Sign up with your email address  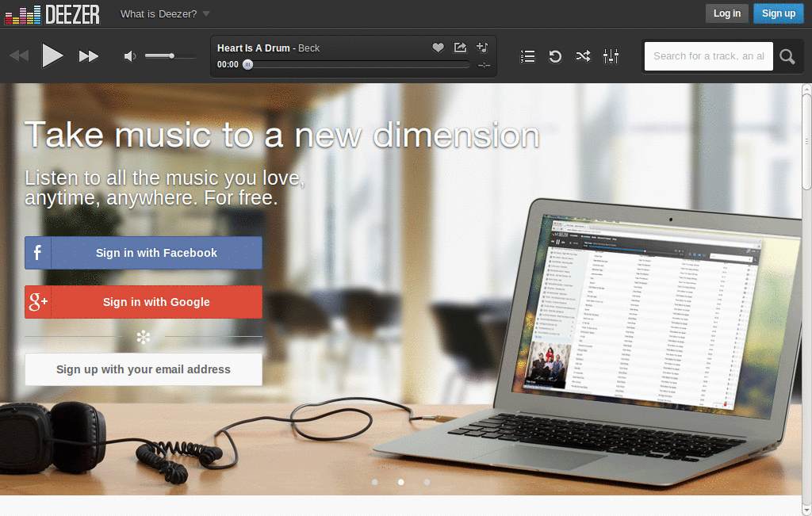(143, 369)
